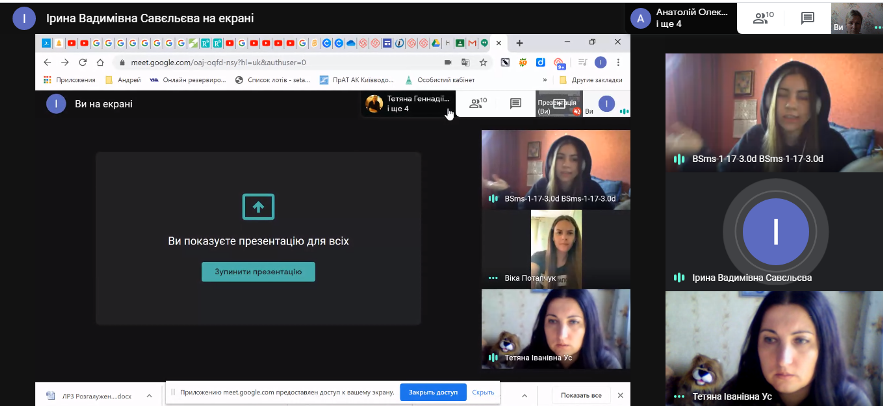Select Віка Потапчук video thumbnail

tap(556, 249)
